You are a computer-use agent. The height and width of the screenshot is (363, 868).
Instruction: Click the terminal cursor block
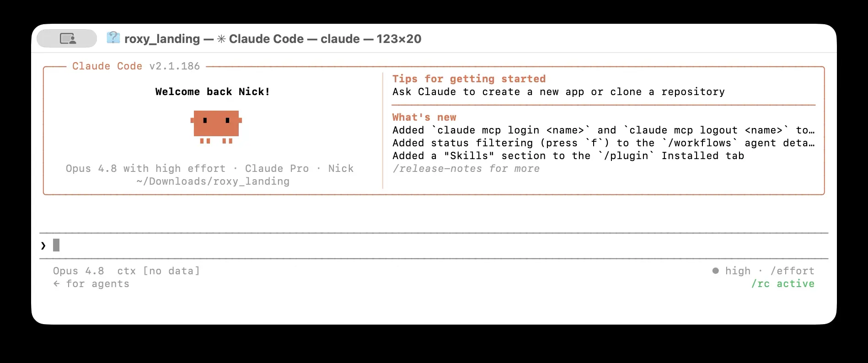tap(56, 245)
